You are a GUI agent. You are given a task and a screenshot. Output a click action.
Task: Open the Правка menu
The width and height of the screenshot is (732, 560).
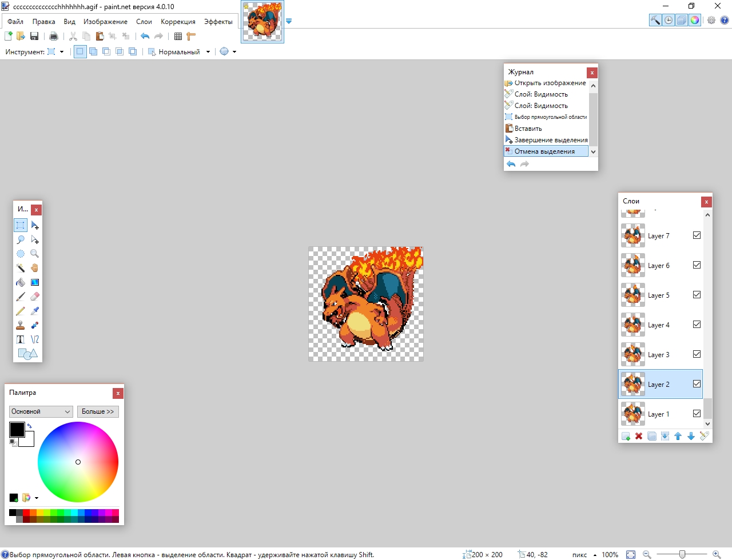[x=43, y=22]
